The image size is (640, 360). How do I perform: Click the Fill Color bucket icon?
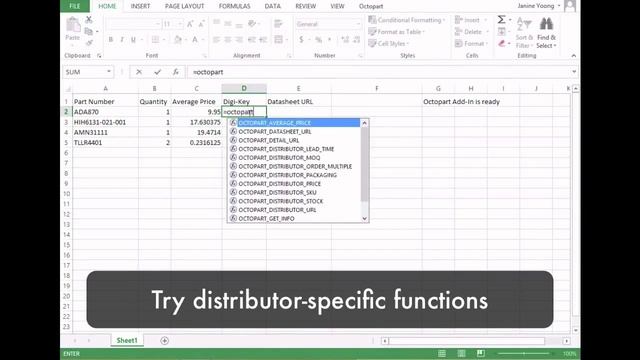pos(178,40)
